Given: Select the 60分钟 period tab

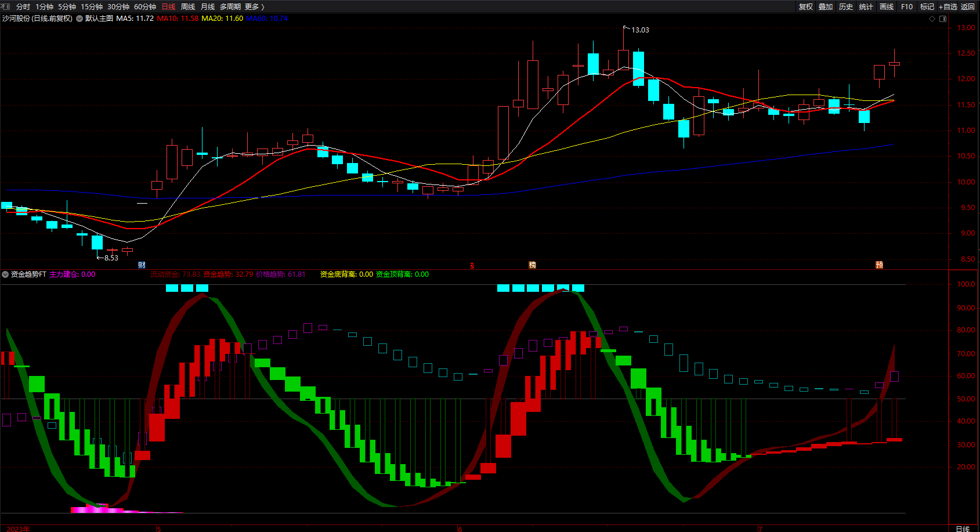Looking at the screenshot, I should pyautogui.click(x=145, y=7).
